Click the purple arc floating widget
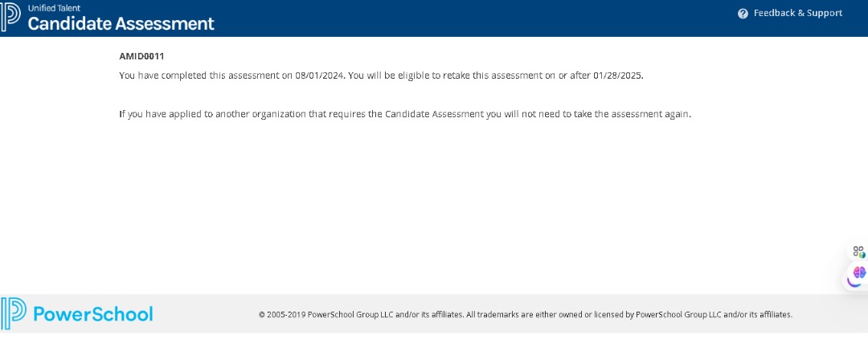The height and width of the screenshot is (347, 868). [852, 282]
